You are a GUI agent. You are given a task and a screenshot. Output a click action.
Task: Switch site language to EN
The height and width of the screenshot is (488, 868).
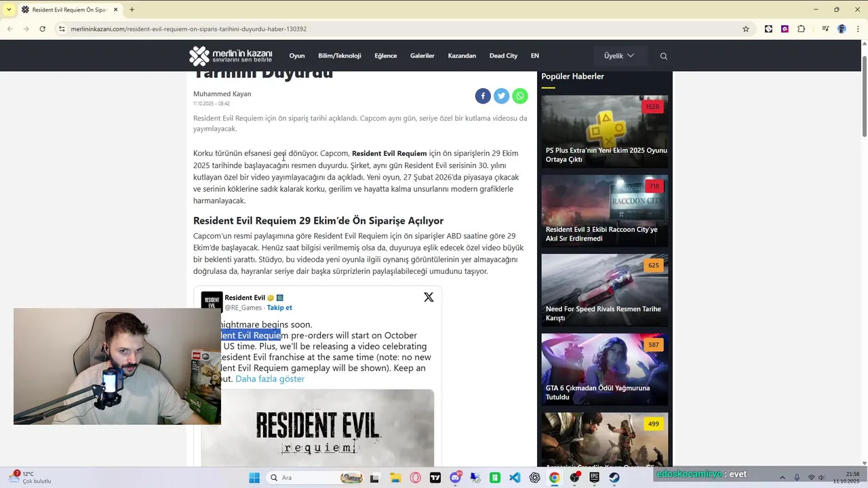[x=534, y=56]
